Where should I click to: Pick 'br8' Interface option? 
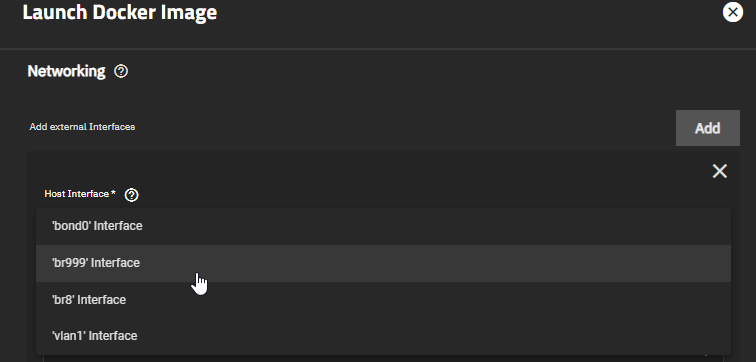[383, 300]
